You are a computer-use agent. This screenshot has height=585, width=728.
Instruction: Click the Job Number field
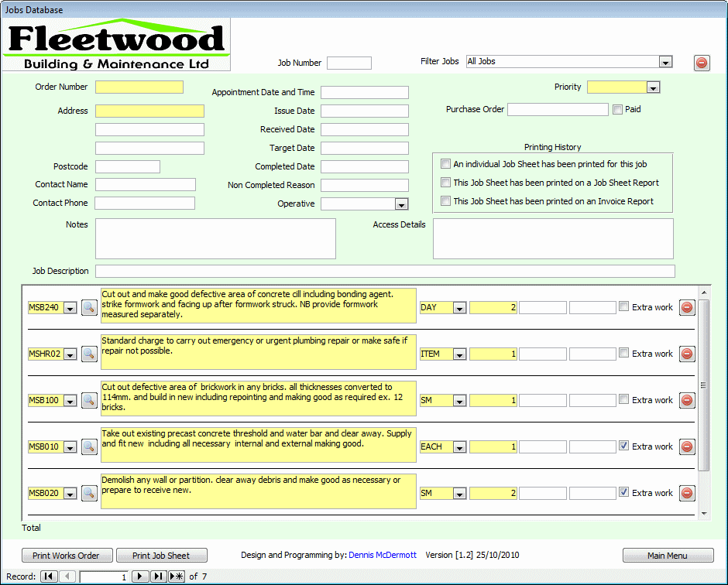tap(349, 63)
